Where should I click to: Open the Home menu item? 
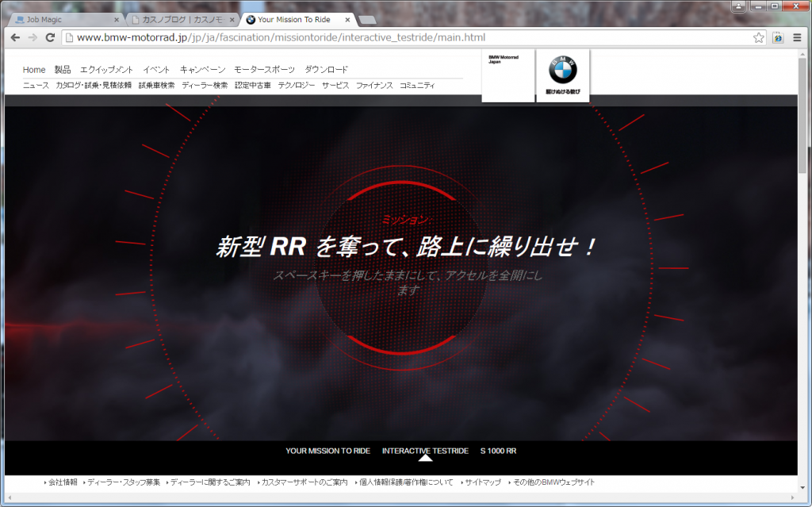pyautogui.click(x=34, y=70)
